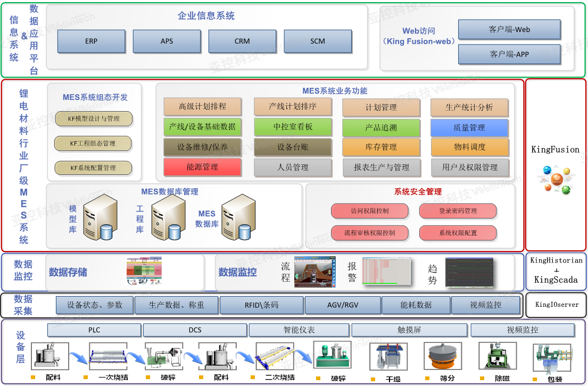Open 高级计划排程 function block

[203, 106]
